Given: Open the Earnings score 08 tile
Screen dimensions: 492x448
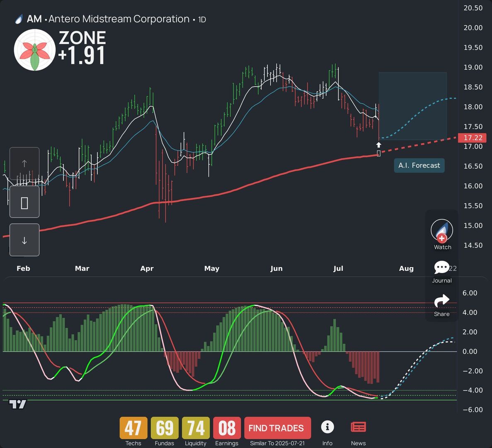Looking at the screenshot, I should pos(227,428).
